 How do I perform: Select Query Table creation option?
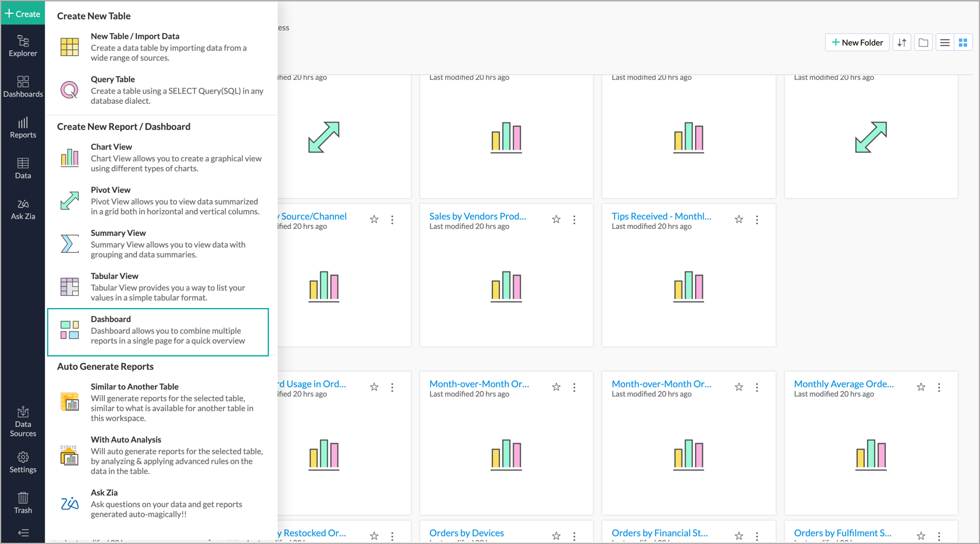pyautogui.click(x=113, y=79)
